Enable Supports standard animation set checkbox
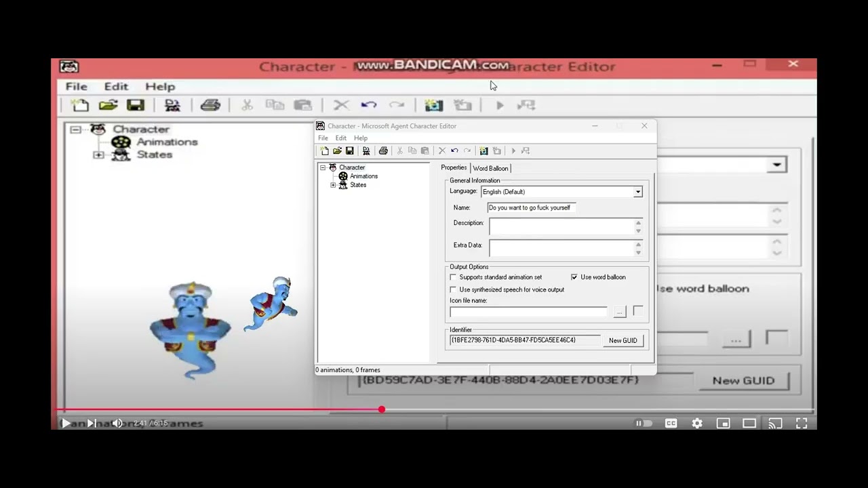Viewport: 868px width, 488px height. [x=454, y=277]
